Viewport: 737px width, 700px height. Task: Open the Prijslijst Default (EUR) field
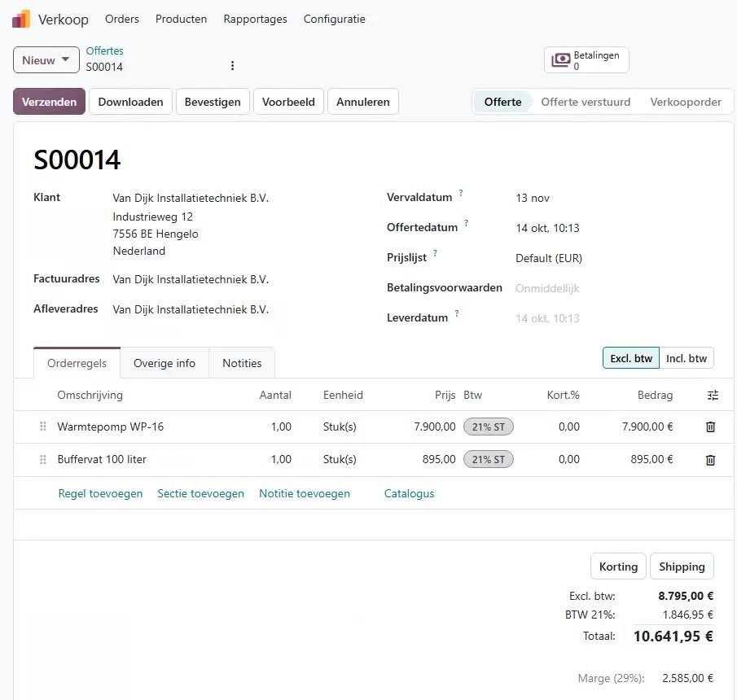pos(549,258)
